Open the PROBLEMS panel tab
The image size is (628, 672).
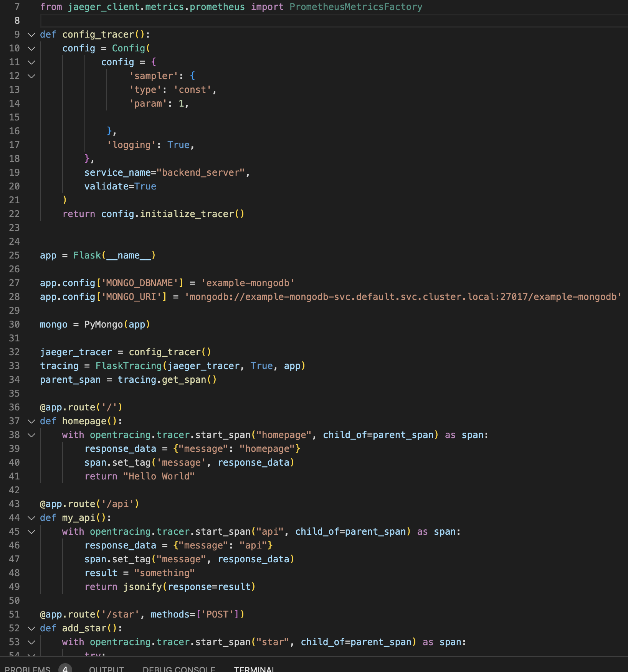(x=27, y=669)
